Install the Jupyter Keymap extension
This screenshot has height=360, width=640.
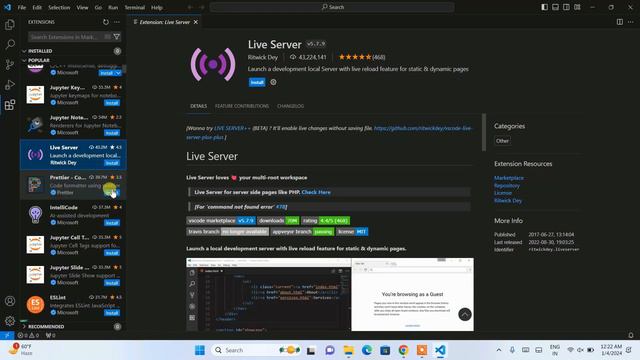[x=112, y=103]
